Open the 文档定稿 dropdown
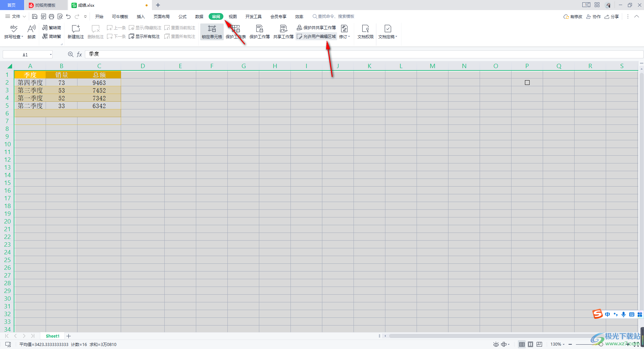This screenshot has height=349, width=644. tap(388, 32)
